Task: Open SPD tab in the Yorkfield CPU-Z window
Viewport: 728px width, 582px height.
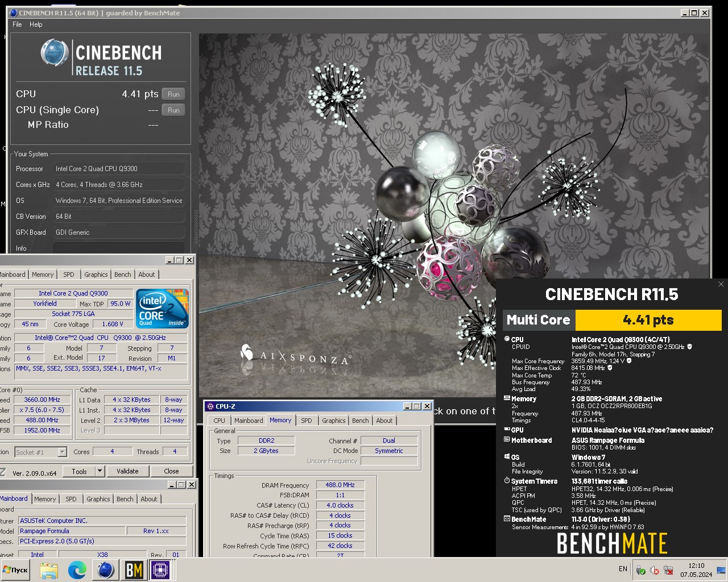Action: 69,275
